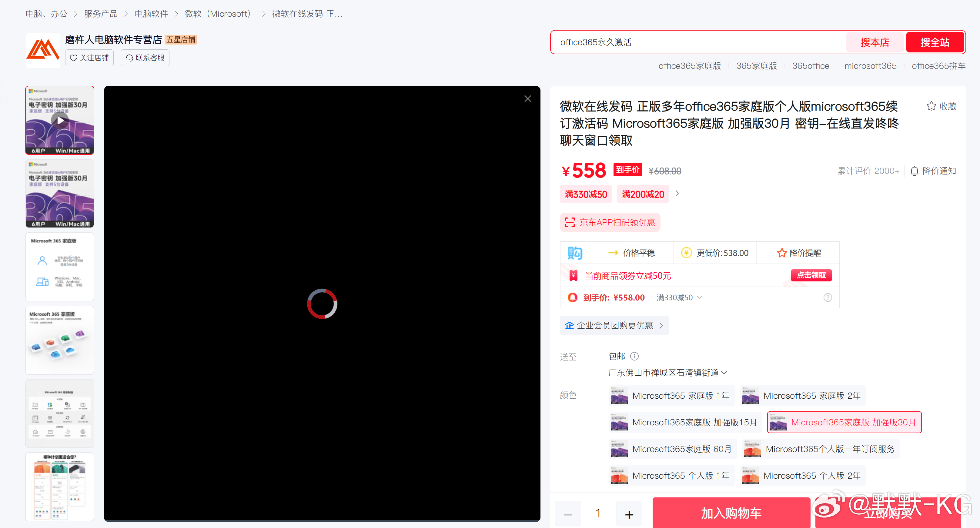Image resolution: width=980 pixels, height=528 pixels.
Task: Claim coupon with 点击领取
Action: pyautogui.click(x=811, y=275)
